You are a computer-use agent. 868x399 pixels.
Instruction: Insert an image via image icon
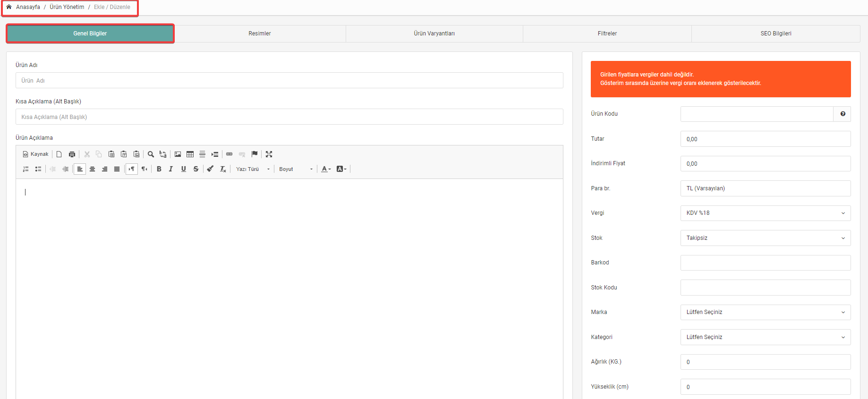178,154
